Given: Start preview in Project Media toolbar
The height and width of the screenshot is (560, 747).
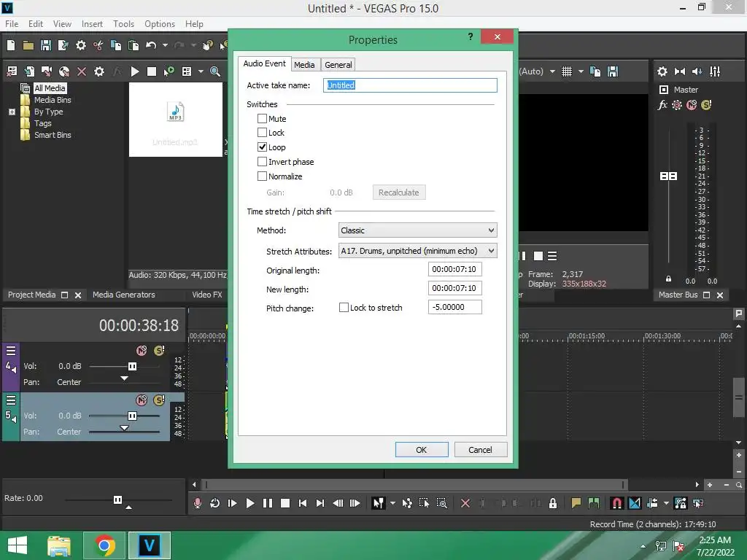Looking at the screenshot, I should pos(135,71).
